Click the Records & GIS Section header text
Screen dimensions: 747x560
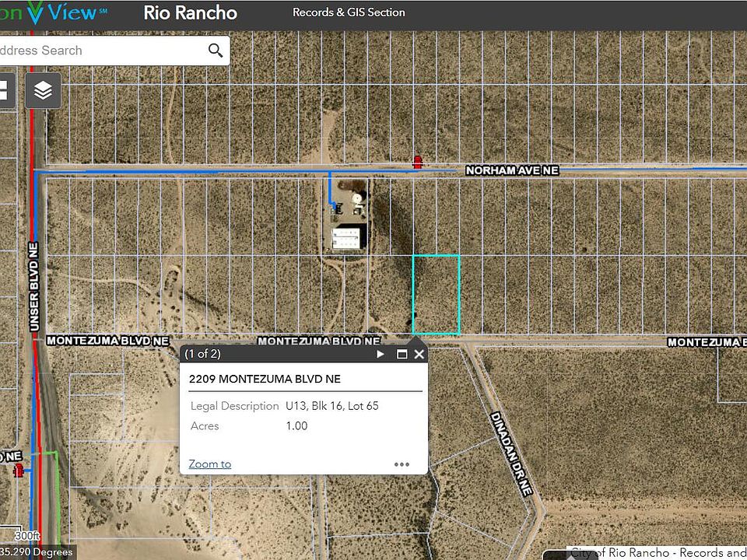pyautogui.click(x=349, y=12)
